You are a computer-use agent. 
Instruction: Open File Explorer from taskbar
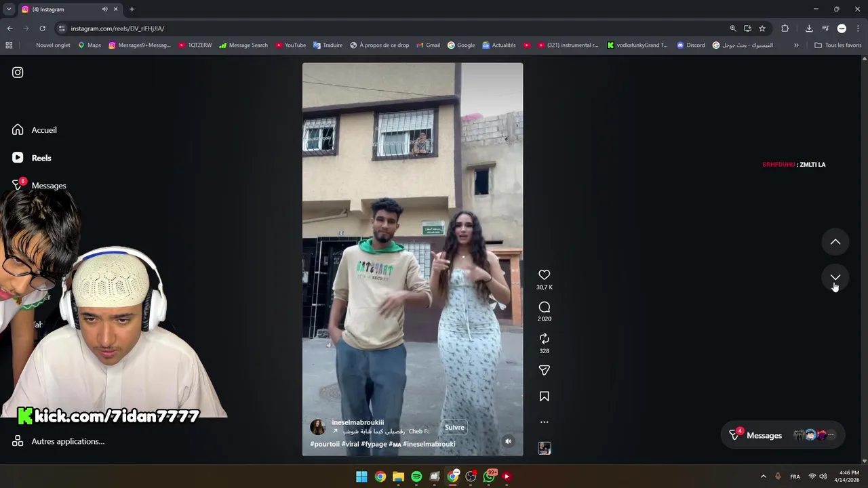tap(398, 476)
